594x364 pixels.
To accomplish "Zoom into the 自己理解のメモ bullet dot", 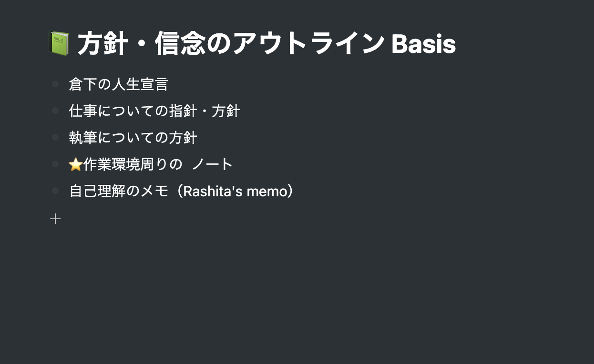I will coord(55,191).
